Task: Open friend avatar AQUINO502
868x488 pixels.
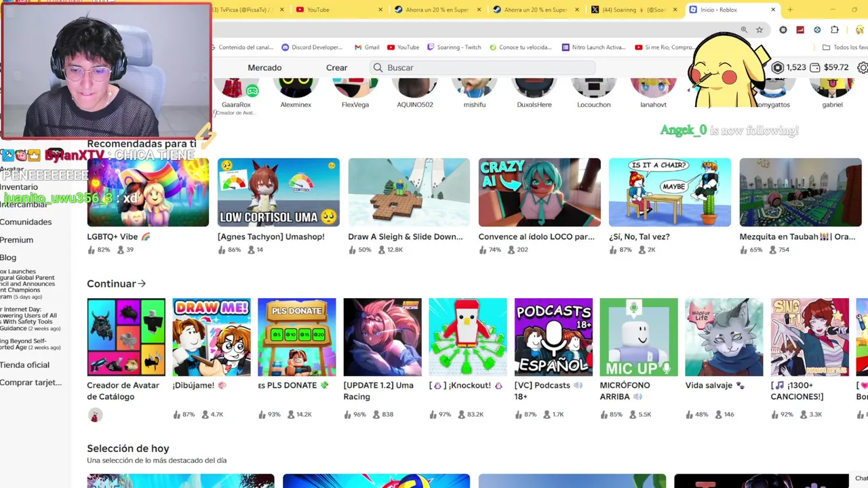Action: pos(415,88)
